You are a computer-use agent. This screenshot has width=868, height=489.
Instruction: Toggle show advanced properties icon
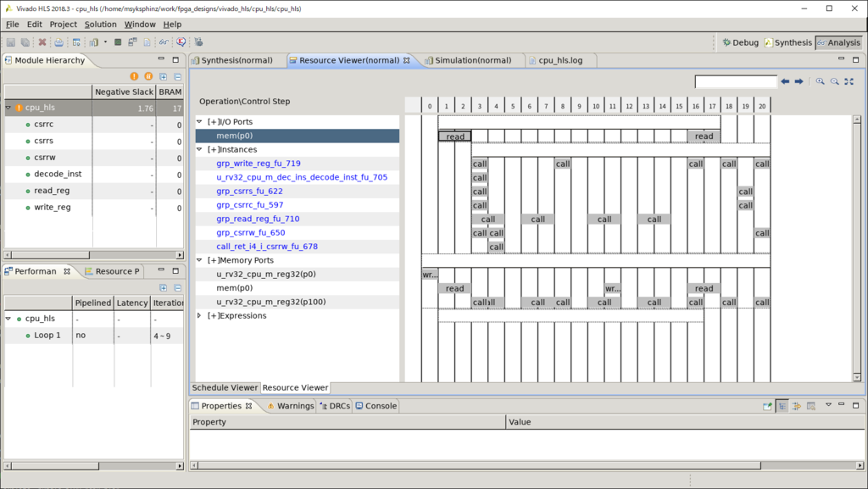(x=797, y=406)
